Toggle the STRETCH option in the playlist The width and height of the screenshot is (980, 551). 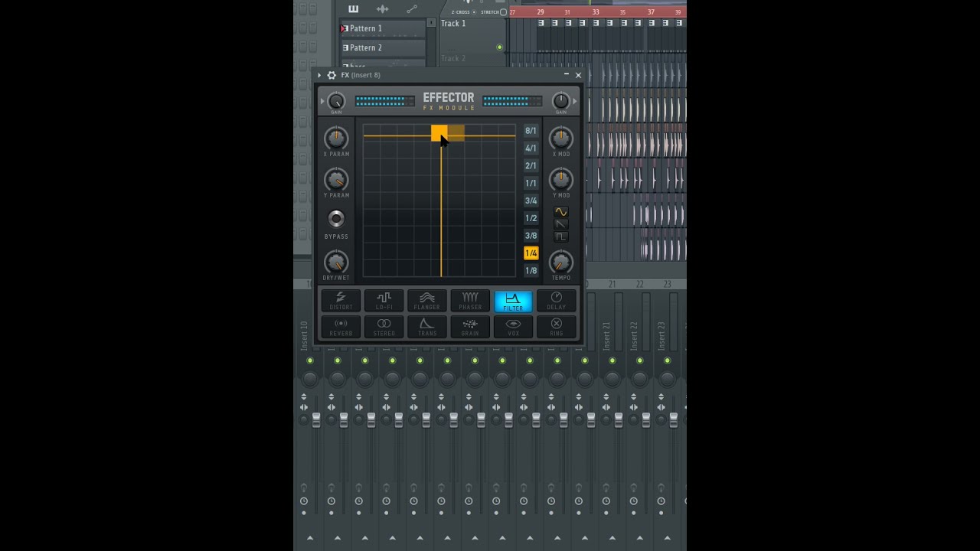(503, 12)
